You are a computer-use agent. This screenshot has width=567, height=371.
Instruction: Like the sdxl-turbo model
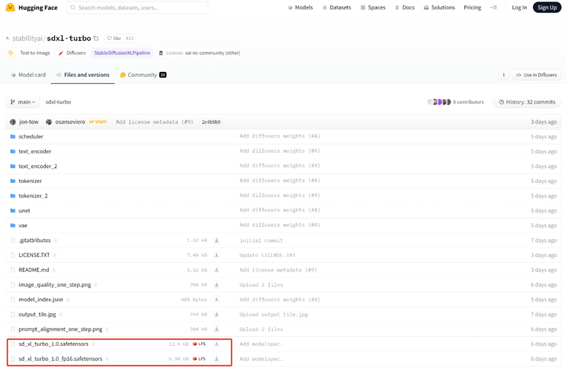coord(114,38)
